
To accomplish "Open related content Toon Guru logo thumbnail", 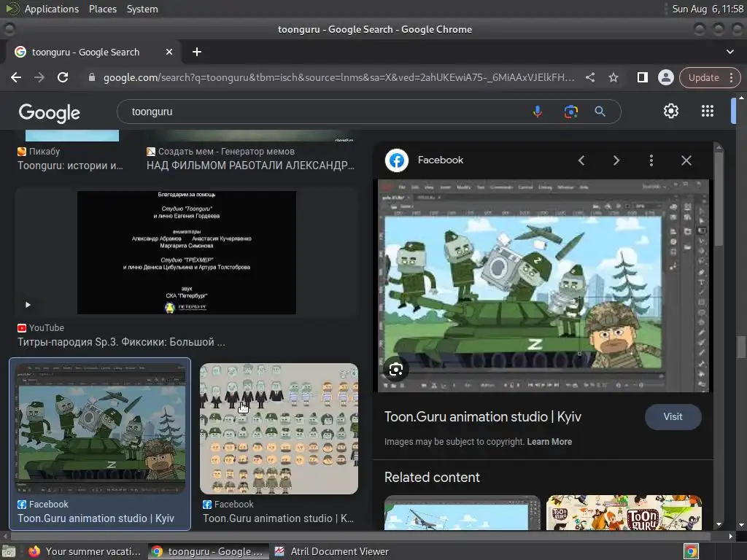I will pyautogui.click(x=624, y=513).
